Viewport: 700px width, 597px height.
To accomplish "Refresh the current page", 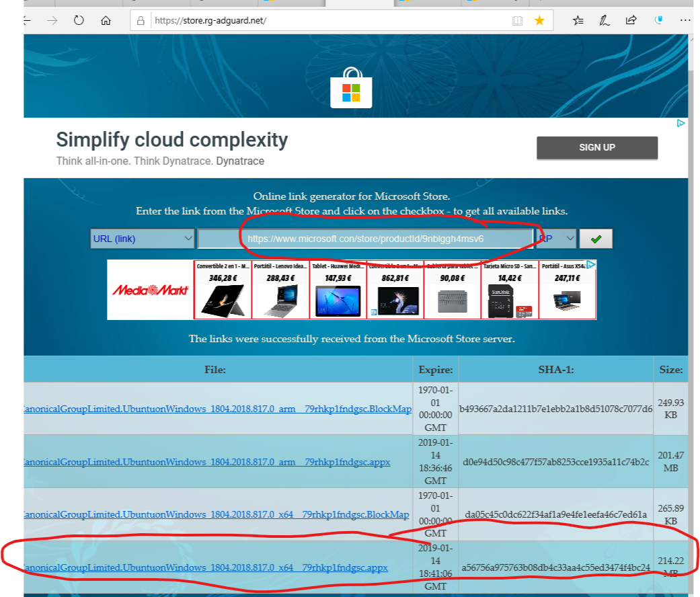I will coord(79,21).
